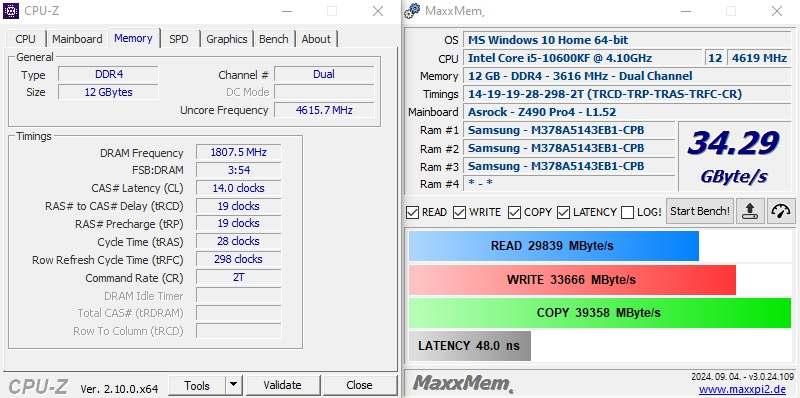Click the Command Rate 2T field
The image size is (800, 398).
point(238,277)
